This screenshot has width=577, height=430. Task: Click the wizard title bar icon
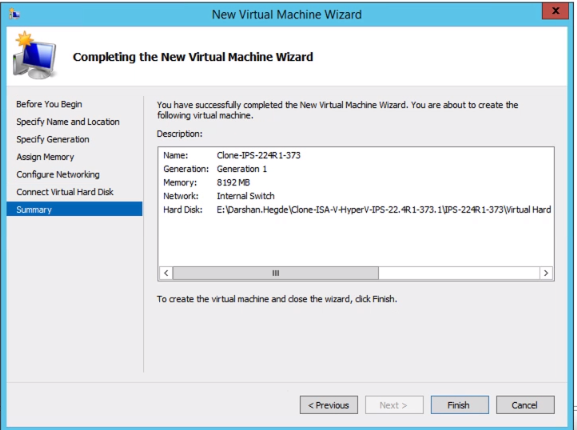click(14, 14)
